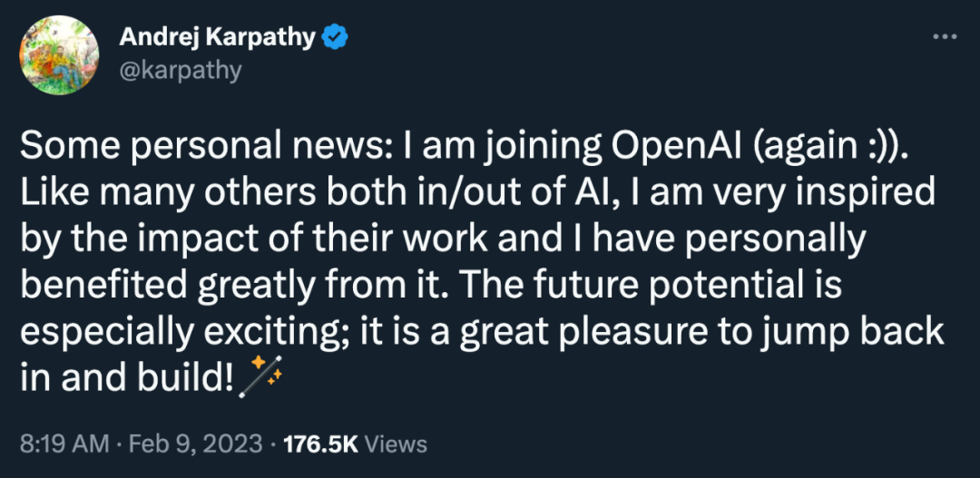Click the words future potential
Viewport: 980px width, 478px height.
(x=662, y=286)
